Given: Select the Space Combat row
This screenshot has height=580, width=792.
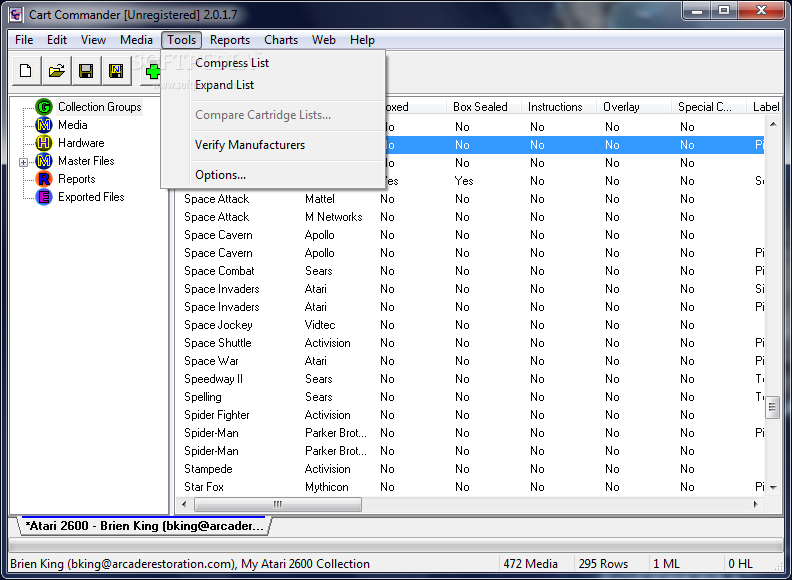Looking at the screenshot, I should [x=470, y=271].
